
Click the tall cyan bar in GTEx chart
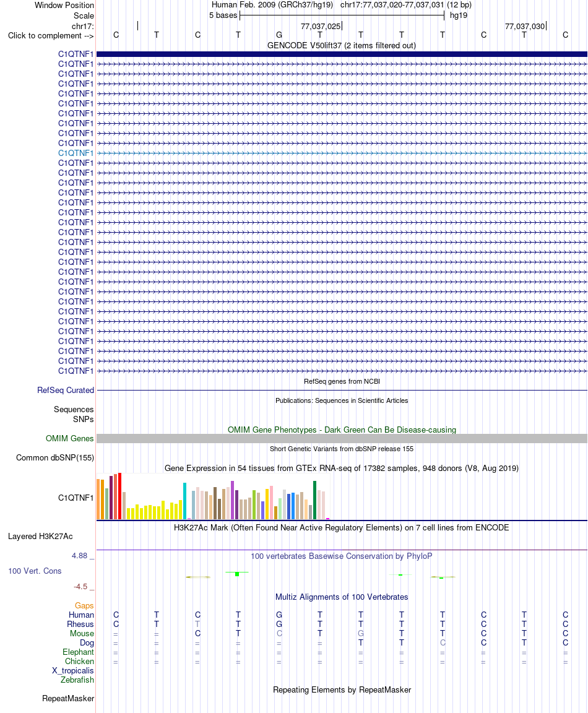[x=184, y=501]
